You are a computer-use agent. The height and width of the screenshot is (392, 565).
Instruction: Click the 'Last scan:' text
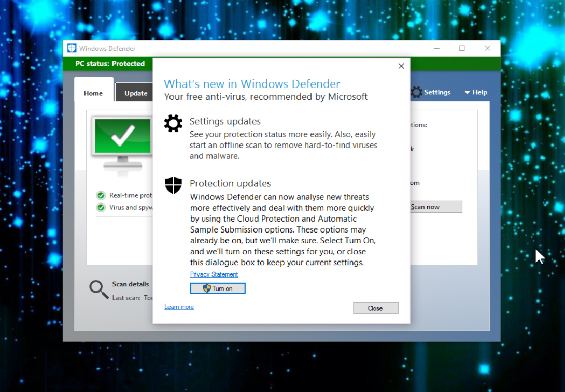pyautogui.click(x=126, y=298)
